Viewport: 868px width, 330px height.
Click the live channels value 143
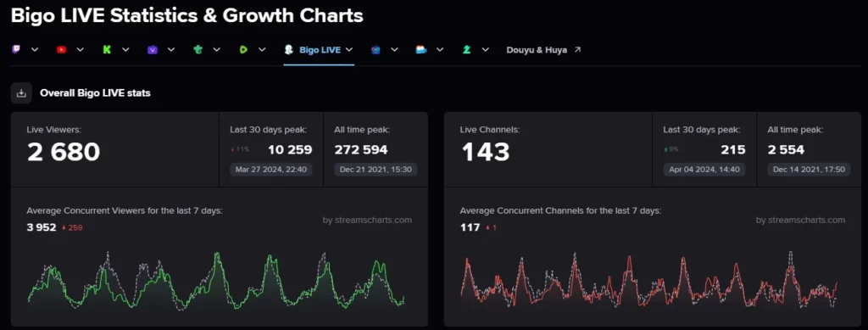(x=486, y=152)
